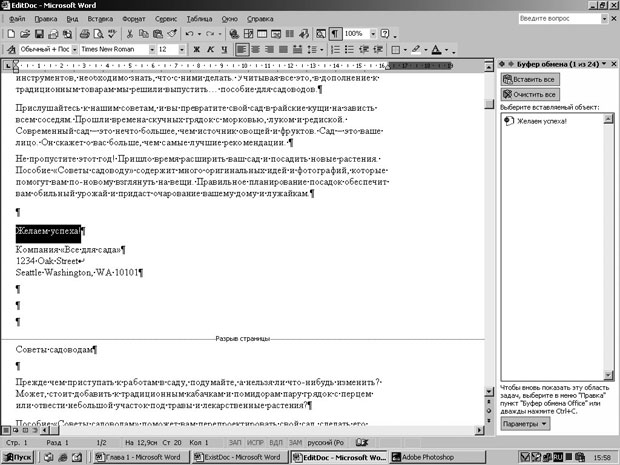Create a new blank document
This screenshot has height=465, width=620.
tap(11, 34)
